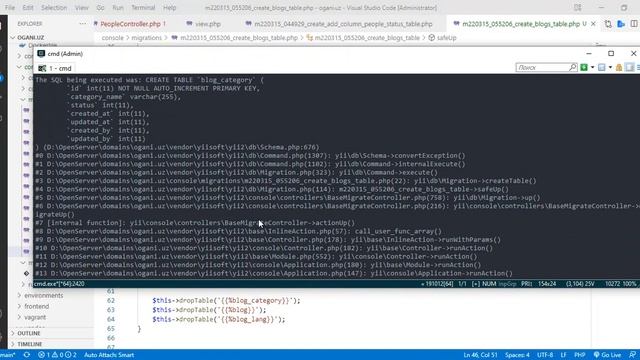Screen dimensions: 640x360
Task: Click the git branch main in status bar
Action: point(7,355)
